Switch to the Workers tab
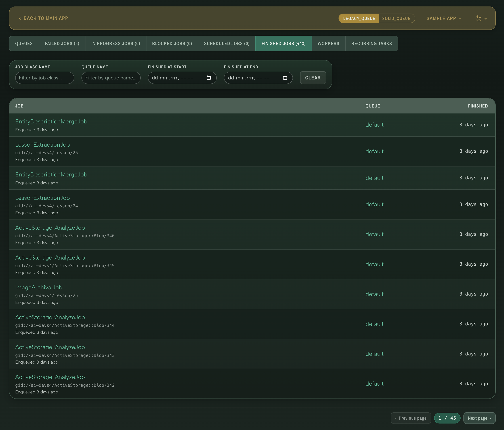This screenshot has width=504, height=430. point(328,44)
